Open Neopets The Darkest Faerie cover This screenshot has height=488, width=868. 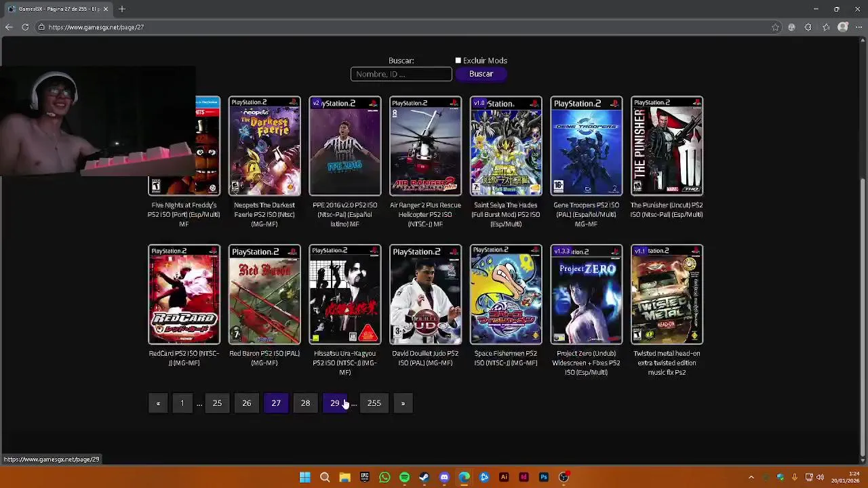(264, 146)
